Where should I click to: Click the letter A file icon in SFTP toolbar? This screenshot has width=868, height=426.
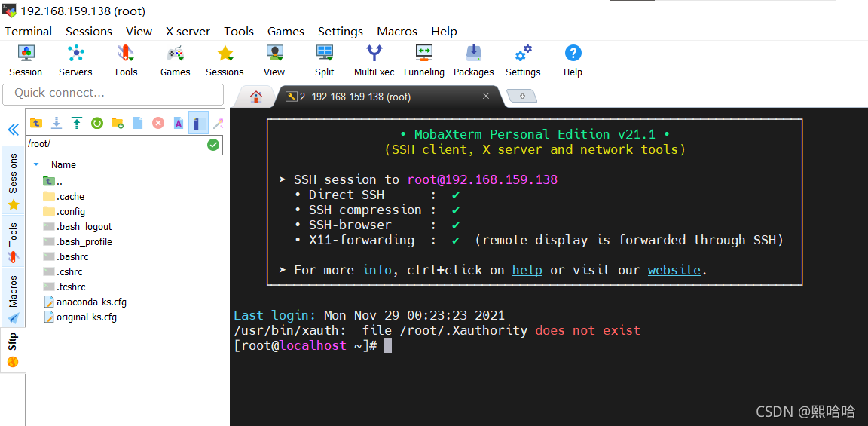click(179, 123)
